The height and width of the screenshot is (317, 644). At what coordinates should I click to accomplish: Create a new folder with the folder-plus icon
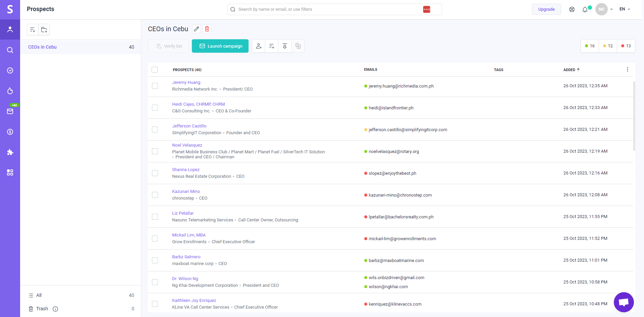pos(44,30)
